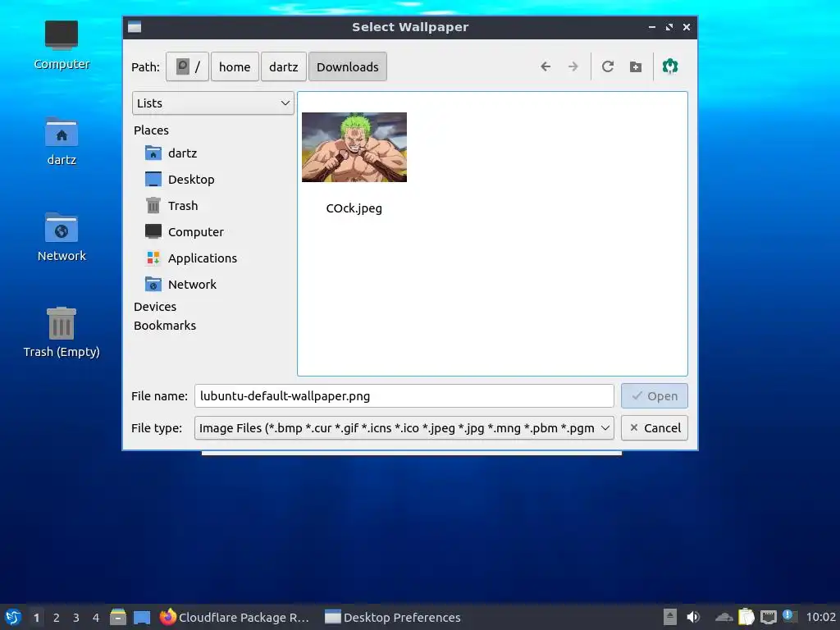Screen dimensions: 840x630
Task: Switch to Cloudflare Package Firefox task
Action: [235, 617]
